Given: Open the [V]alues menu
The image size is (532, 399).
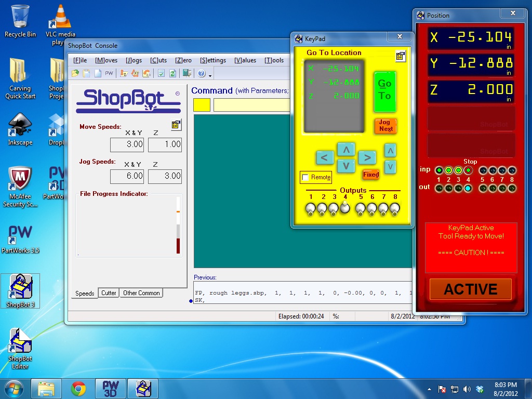Looking at the screenshot, I should pos(245,60).
